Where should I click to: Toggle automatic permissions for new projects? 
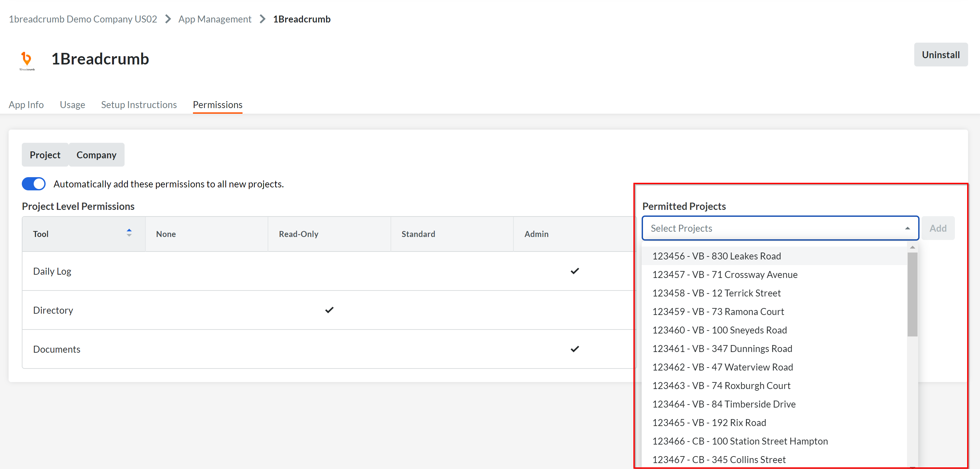tap(33, 184)
